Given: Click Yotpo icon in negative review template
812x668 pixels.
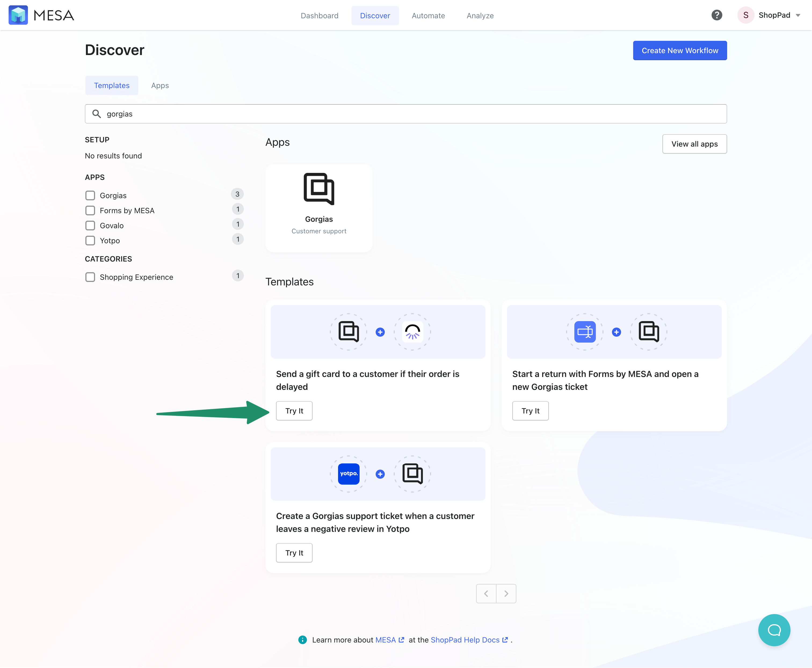Looking at the screenshot, I should click(349, 474).
